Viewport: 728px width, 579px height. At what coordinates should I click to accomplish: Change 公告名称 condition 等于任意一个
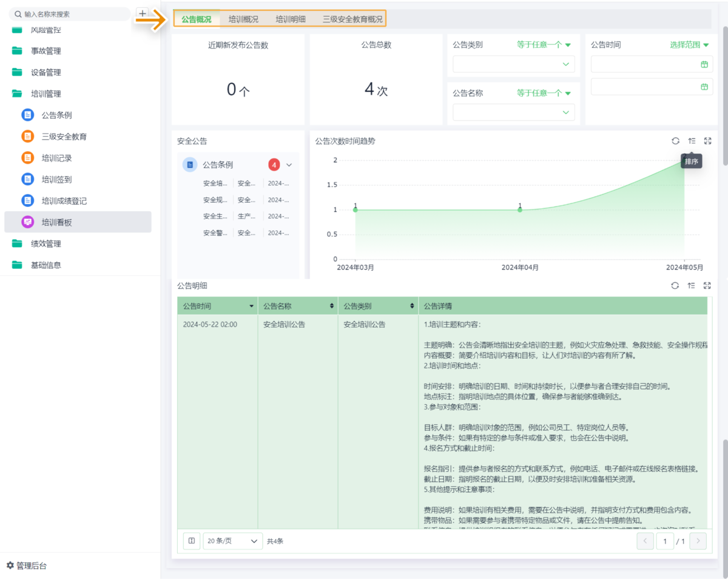(544, 93)
